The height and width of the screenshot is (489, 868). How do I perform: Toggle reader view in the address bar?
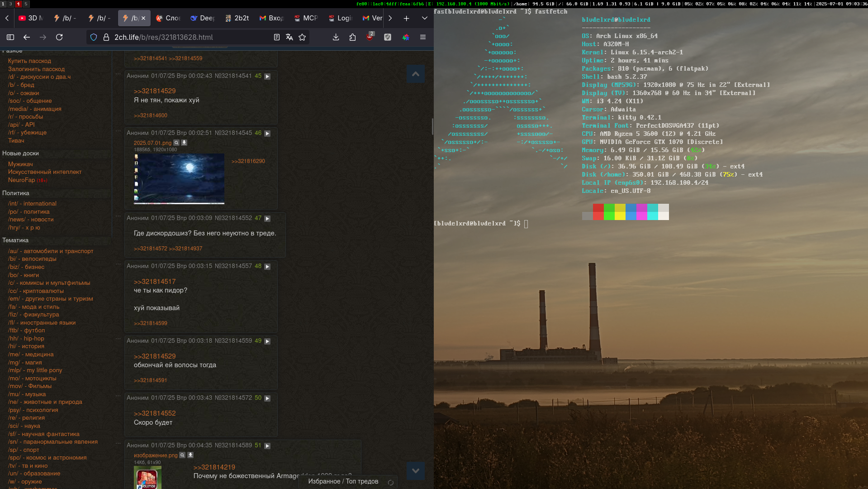[x=277, y=38]
